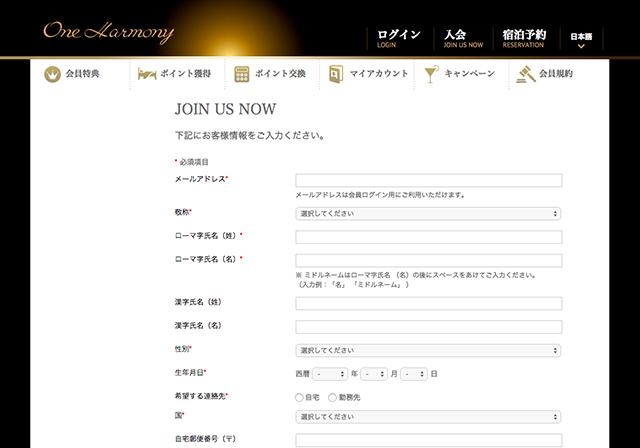Click the bed icon for ポイント獲得

coord(144,74)
